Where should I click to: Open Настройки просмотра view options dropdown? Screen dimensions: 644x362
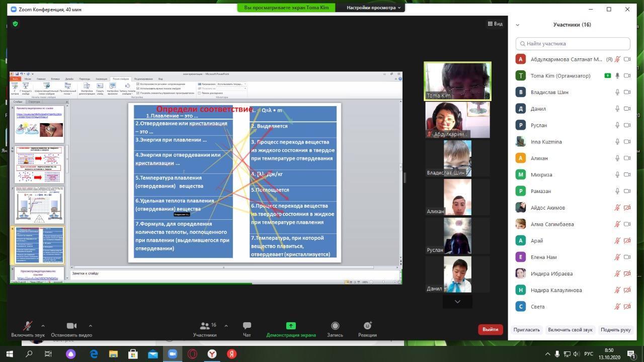click(374, 8)
